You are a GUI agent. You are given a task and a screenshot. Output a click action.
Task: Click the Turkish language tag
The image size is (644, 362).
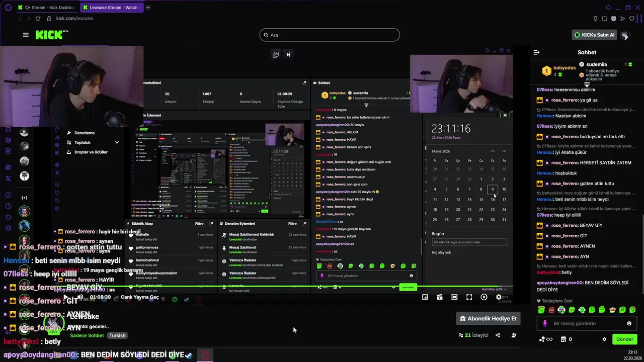pos(117,335)
